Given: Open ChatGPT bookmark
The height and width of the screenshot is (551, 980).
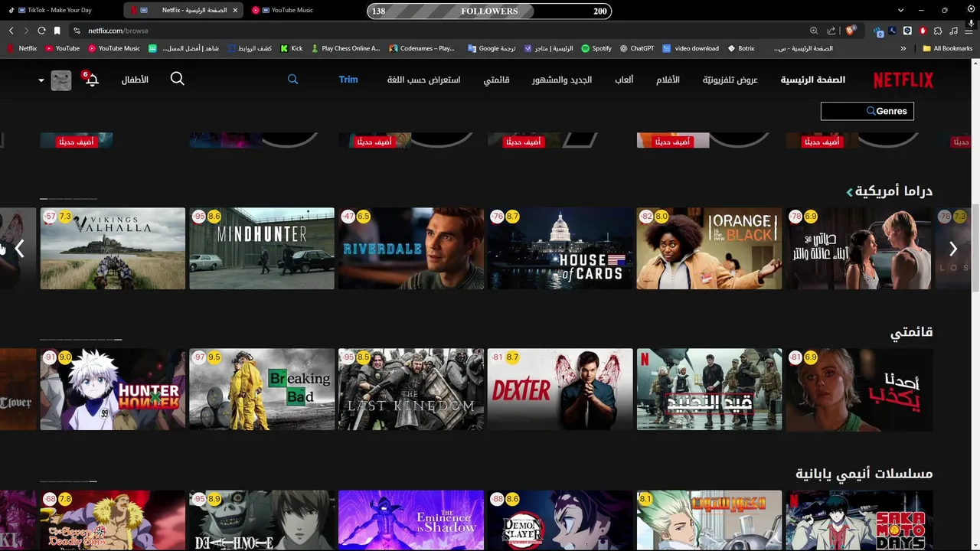Looking at the screenshot, I should 637,48.
